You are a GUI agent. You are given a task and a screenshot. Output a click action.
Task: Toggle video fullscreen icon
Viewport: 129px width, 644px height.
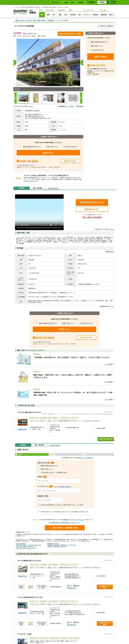pyautogui.click(x=56, y=225)
